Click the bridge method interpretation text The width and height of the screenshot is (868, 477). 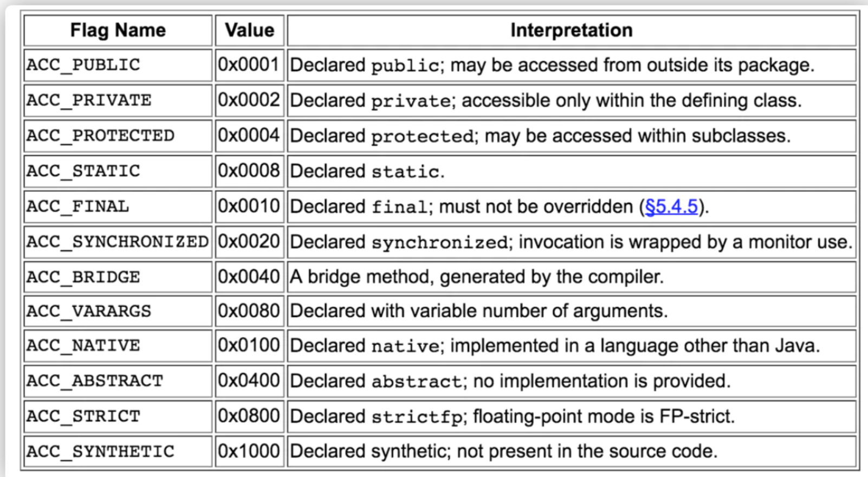click(477, 277)
